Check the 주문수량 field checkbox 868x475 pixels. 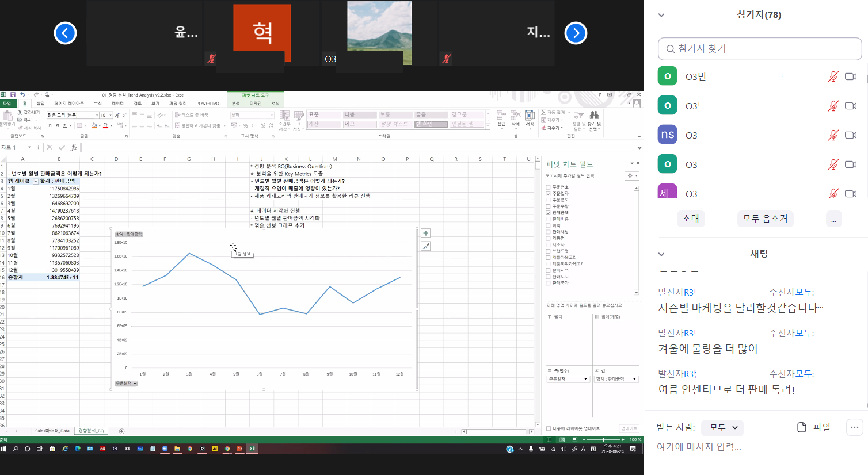pos(549,206)
